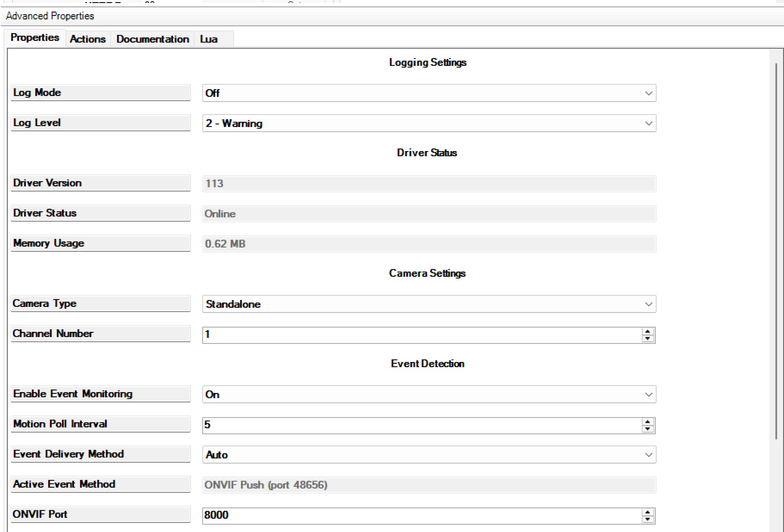This screenshot has height=532, width=784.
Task: Increase Motion Poll Interval value
Action: click(x=648, y=422)
